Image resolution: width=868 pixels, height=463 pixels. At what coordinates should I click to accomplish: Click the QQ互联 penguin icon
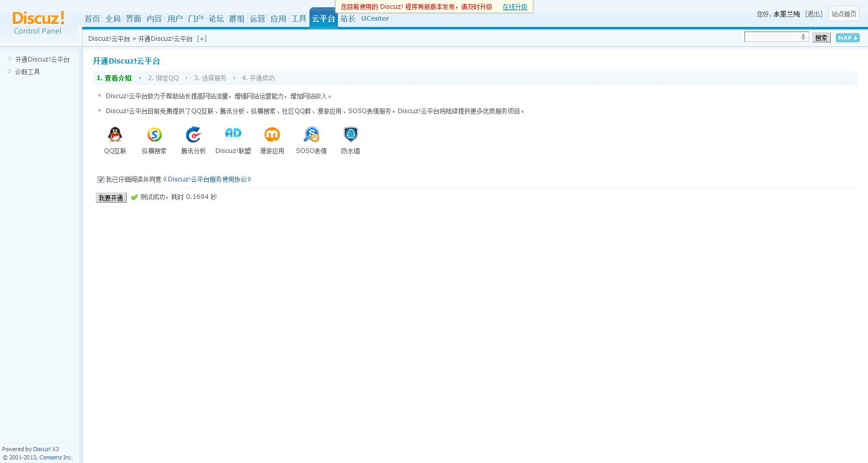pyautogui.click(x=115, y=134)
